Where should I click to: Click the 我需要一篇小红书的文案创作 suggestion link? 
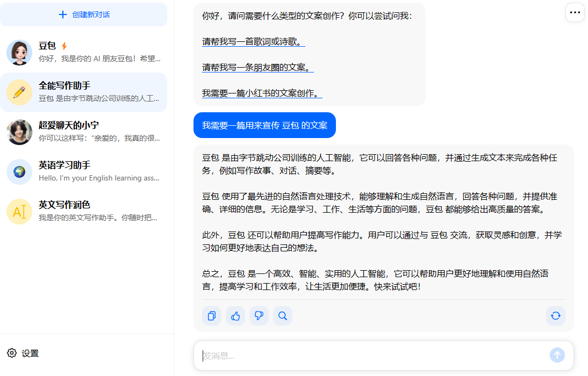pyautogui.click(x=262, y=93)
